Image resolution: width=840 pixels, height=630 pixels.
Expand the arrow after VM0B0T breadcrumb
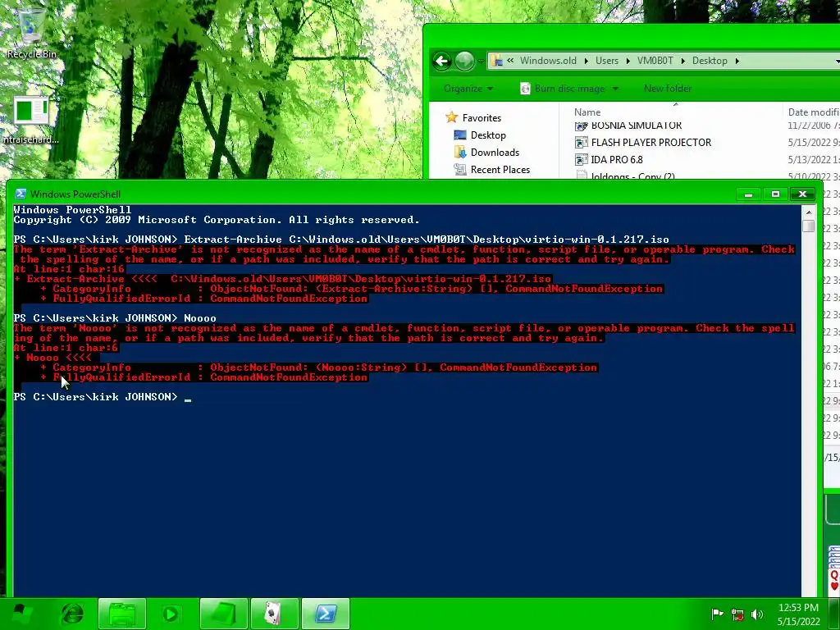point(682,61)
